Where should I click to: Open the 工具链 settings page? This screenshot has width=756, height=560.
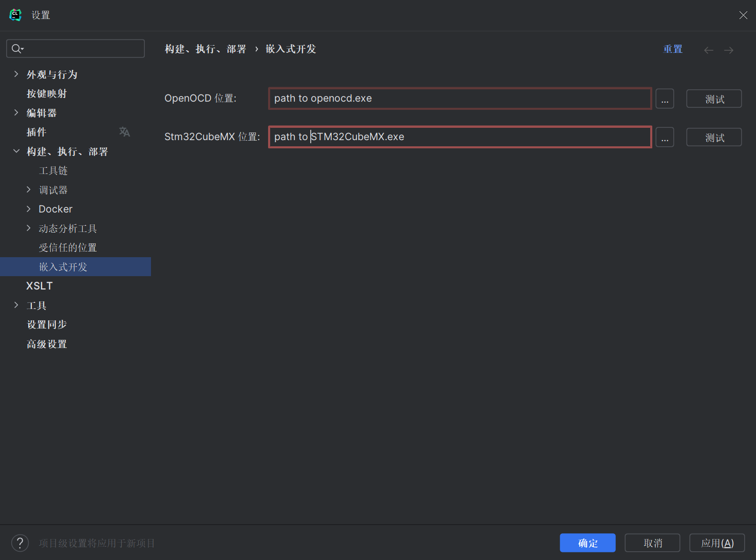(x=53, y=170)
